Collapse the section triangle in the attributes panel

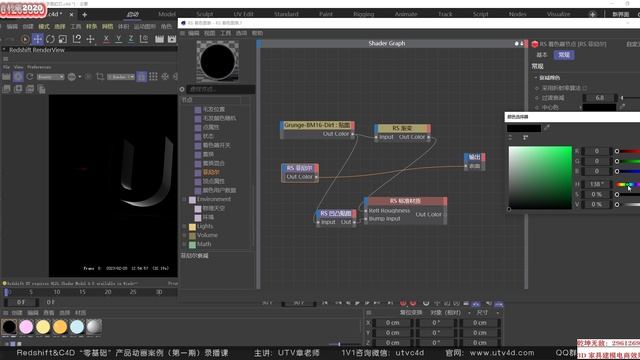pyautogui.click(x=536, y=78)
